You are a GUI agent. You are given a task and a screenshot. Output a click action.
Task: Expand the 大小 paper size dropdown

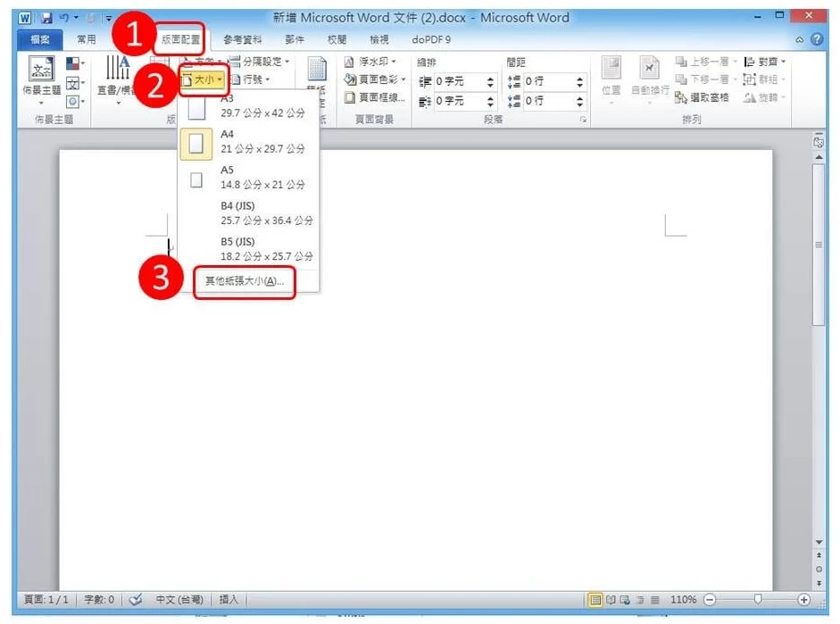point(203,80)
